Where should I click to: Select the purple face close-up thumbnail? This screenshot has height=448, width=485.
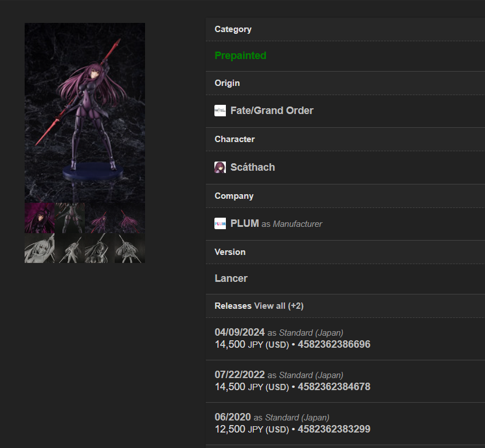[40, 218]
